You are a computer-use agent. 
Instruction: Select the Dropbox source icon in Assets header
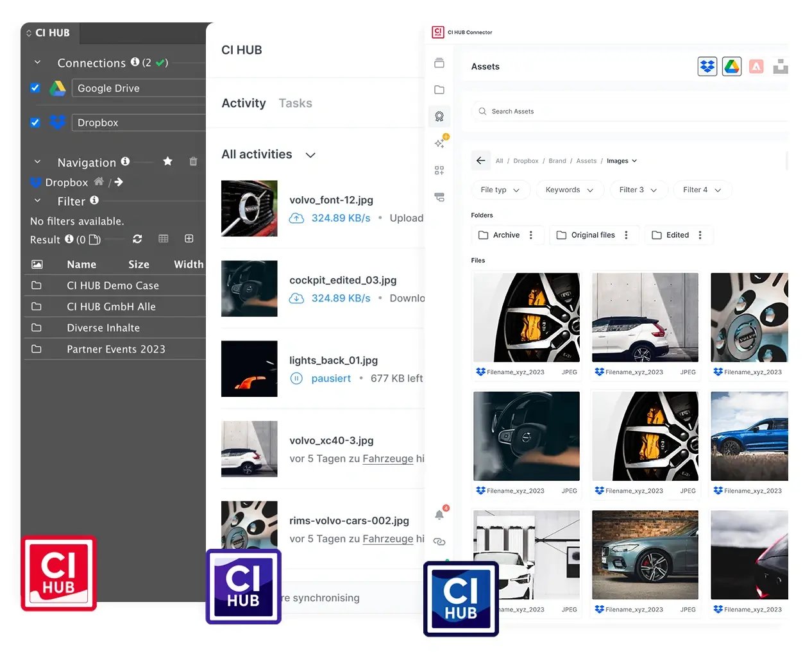pyautogui.click(x=707, y=66)
